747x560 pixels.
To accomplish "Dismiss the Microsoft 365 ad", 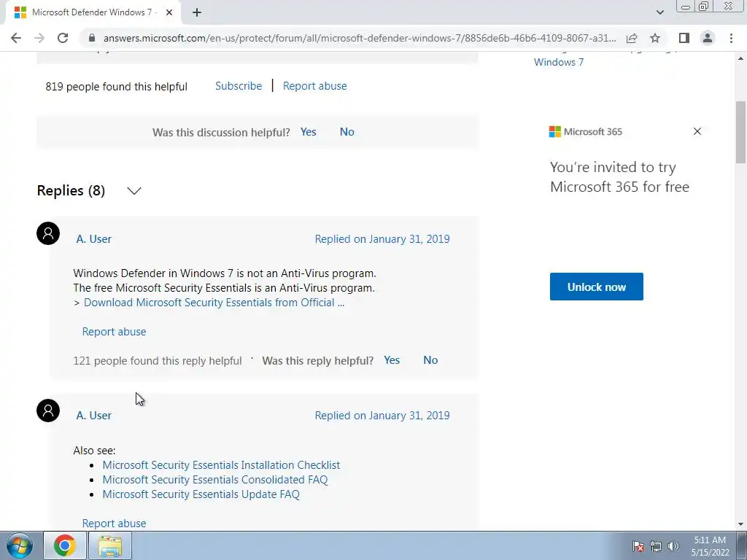I will pyautogui.click(x=697, y=131).
